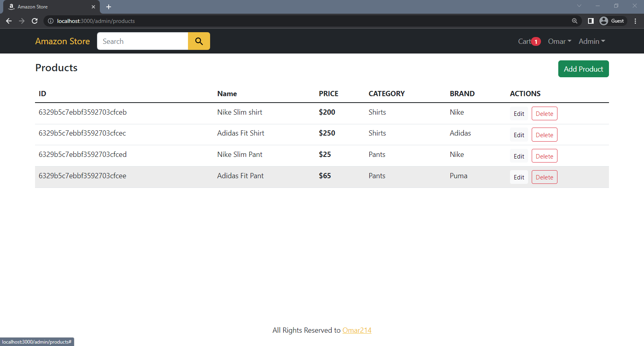Click the BRAND column header
The image size is (644, 346).
462,94
